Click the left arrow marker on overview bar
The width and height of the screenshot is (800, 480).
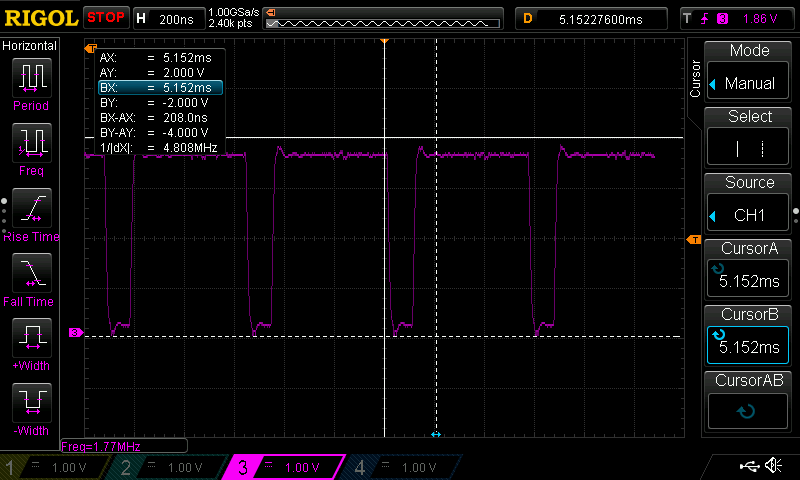tap(271, 12)
